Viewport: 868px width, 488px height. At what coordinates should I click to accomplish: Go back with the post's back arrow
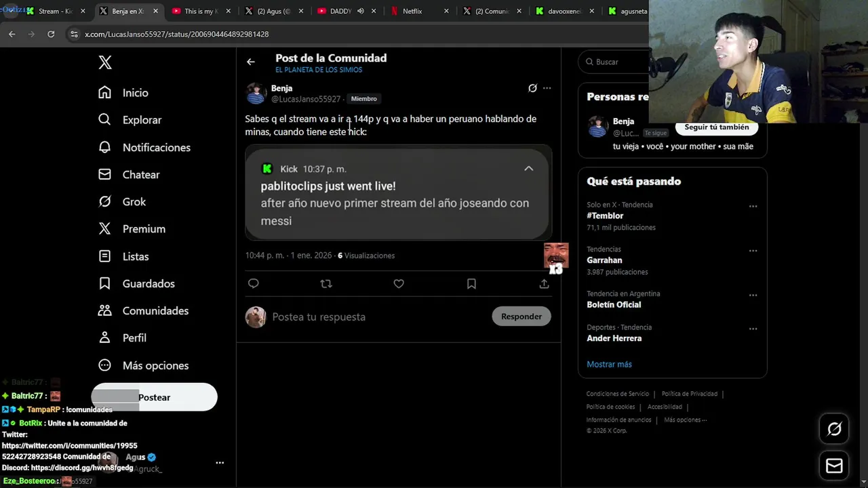(x=251, y=62)
